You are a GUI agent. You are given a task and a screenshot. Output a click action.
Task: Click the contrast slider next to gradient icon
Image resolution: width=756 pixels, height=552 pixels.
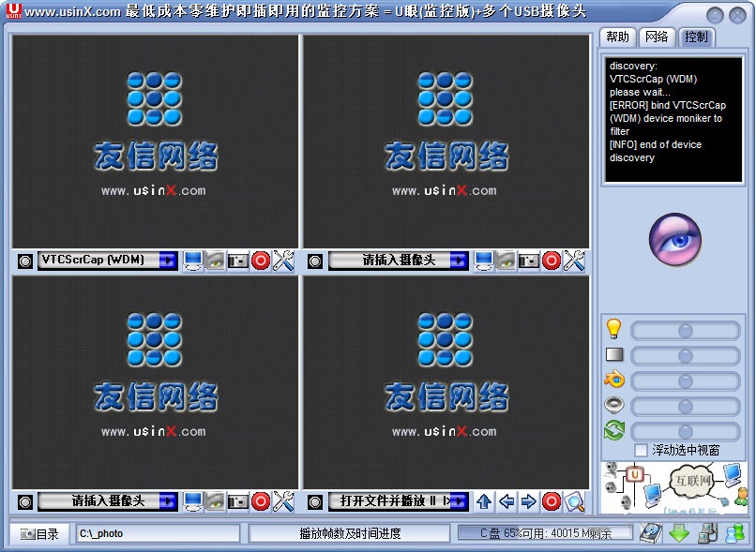(685, 356)
